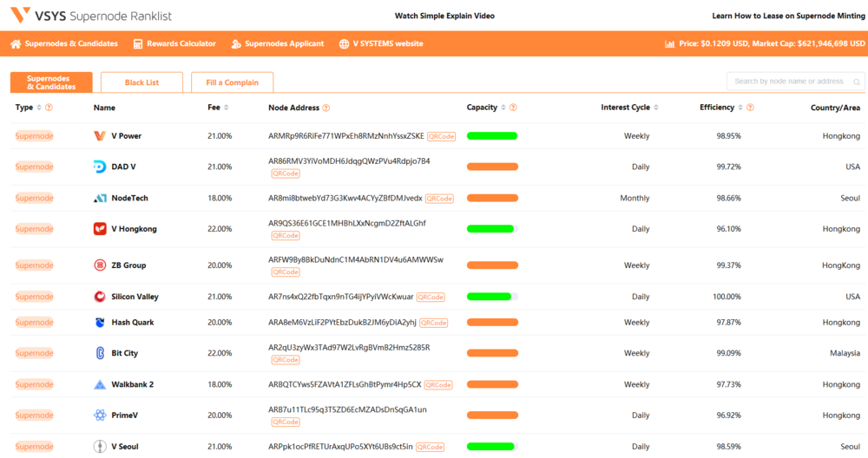Show QRCode for V Seoul address

(431, 447)
